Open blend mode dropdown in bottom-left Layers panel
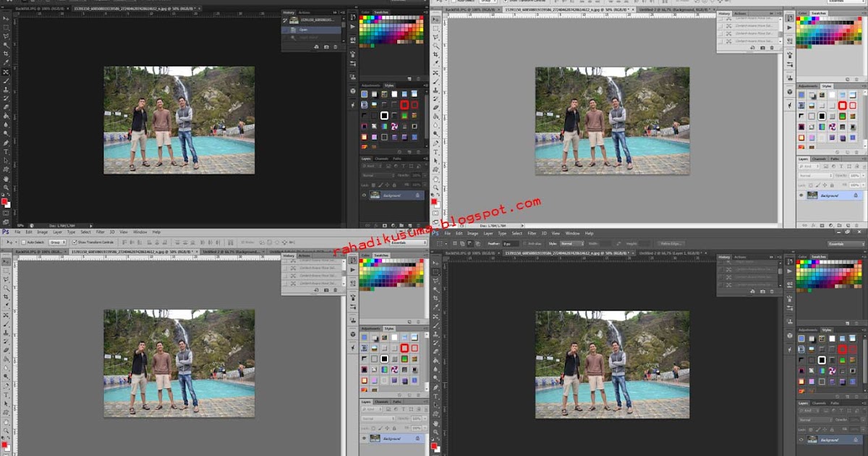This screenshot has width=868, height=456. (x=378, y=418)
